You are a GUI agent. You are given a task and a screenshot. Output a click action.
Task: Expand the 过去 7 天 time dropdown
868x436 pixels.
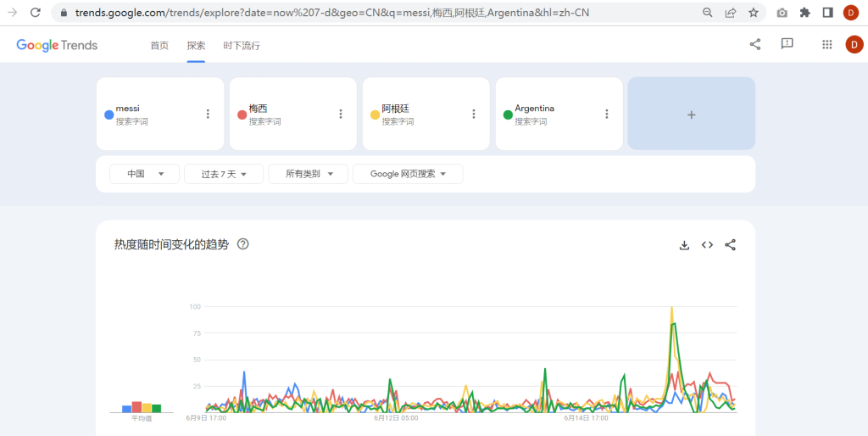click(x=224, y=174)
